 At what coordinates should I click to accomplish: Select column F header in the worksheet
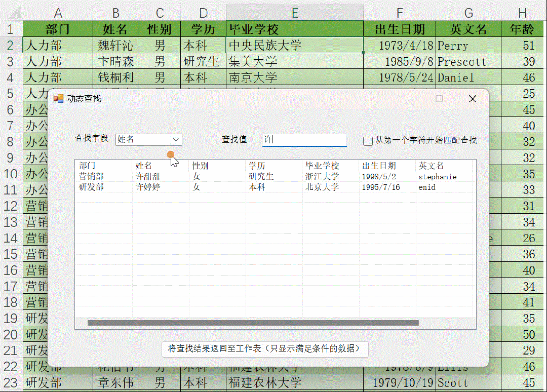coord(400,13)
